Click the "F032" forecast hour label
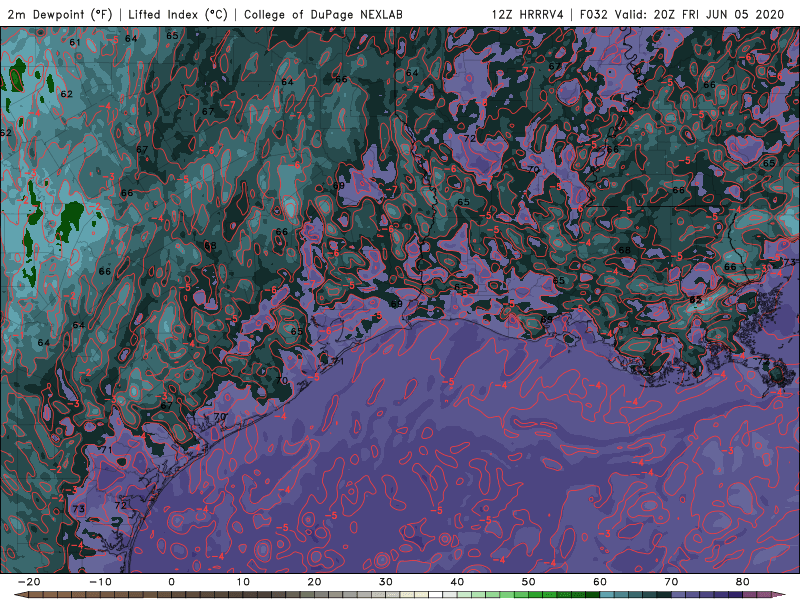The height and width of the screenshot is (600, 800). [x=594, y=14]
